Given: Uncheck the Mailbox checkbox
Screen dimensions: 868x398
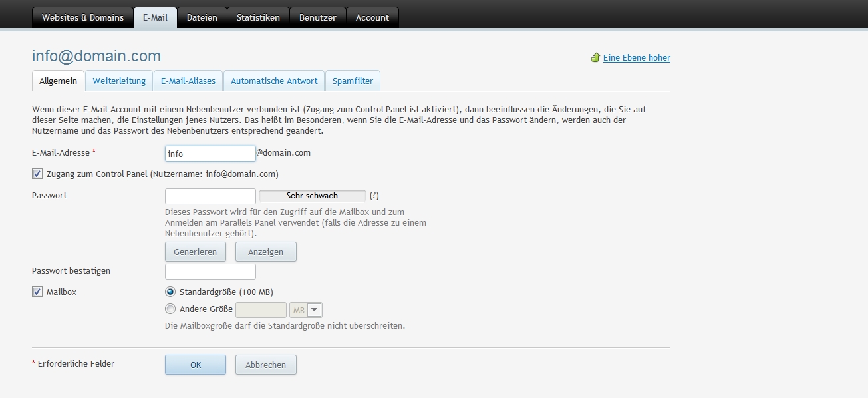Looking at the screenshot, I should click(37, 292).
